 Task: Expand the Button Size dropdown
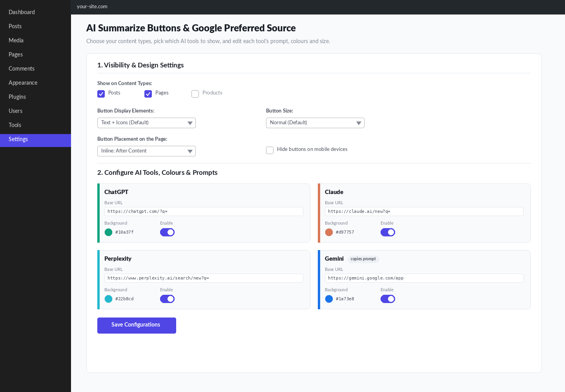315,123
